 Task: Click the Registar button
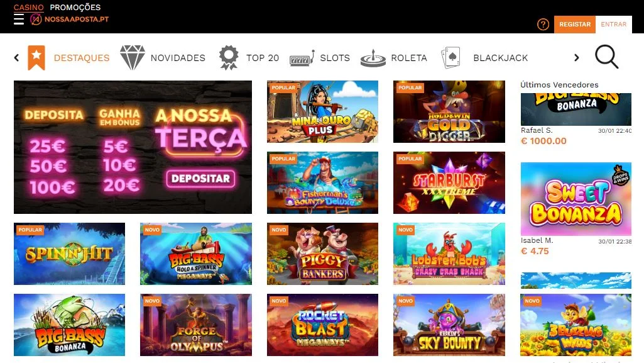(x=575, y=25)
